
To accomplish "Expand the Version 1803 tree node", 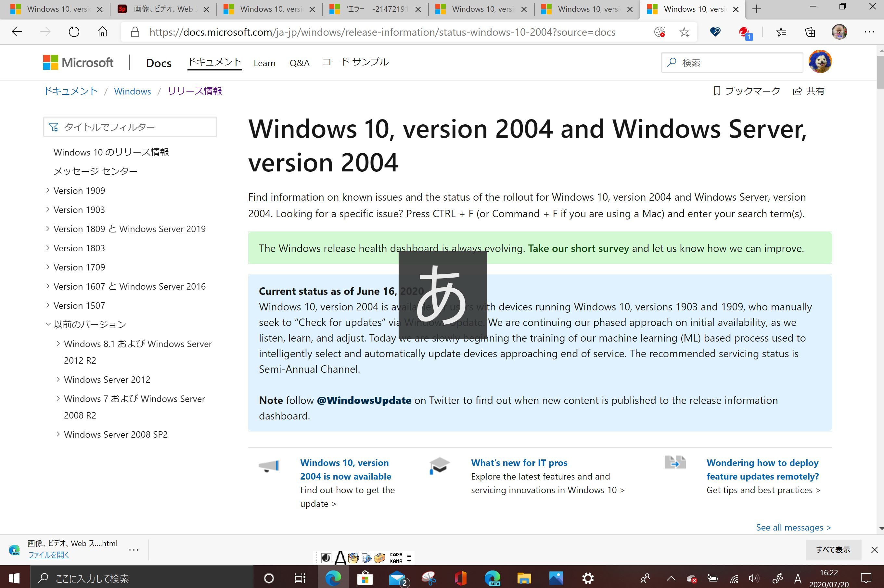I will coord(48,247).
